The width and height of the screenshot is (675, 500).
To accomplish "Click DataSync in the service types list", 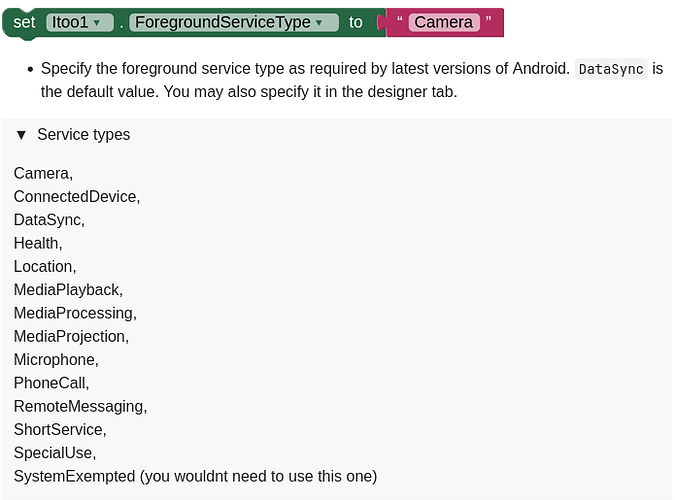I will click(49, 220).
